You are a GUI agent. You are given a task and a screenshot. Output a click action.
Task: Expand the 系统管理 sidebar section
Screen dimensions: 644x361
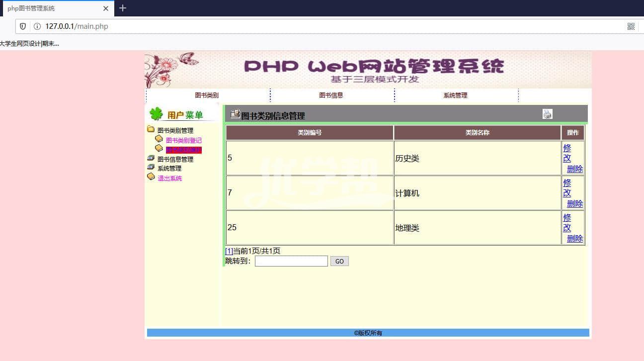click(x=169, y=169)
